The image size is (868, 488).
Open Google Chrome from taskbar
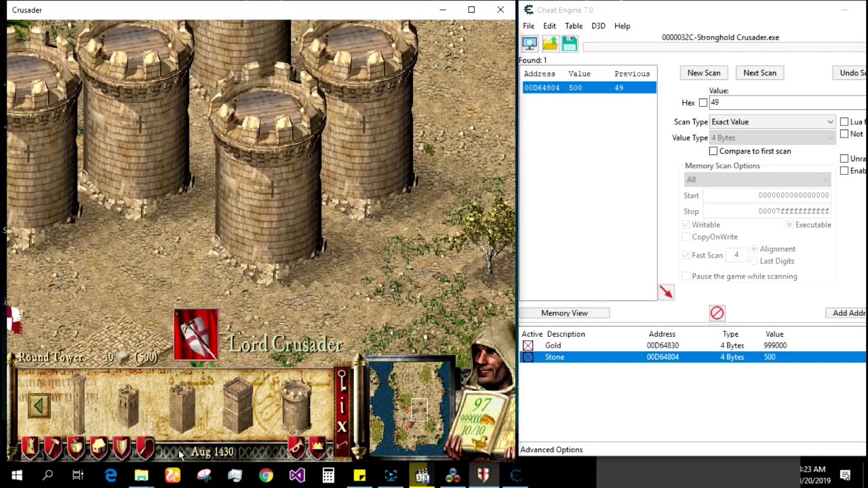266,475
